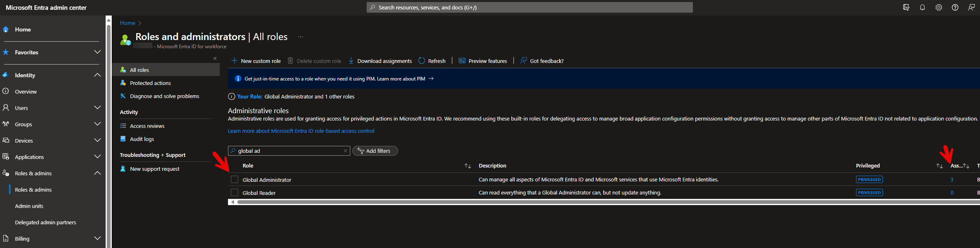Screen dimensions: 980x248
Task: Click New custom role
Action: tap(256, 61)
